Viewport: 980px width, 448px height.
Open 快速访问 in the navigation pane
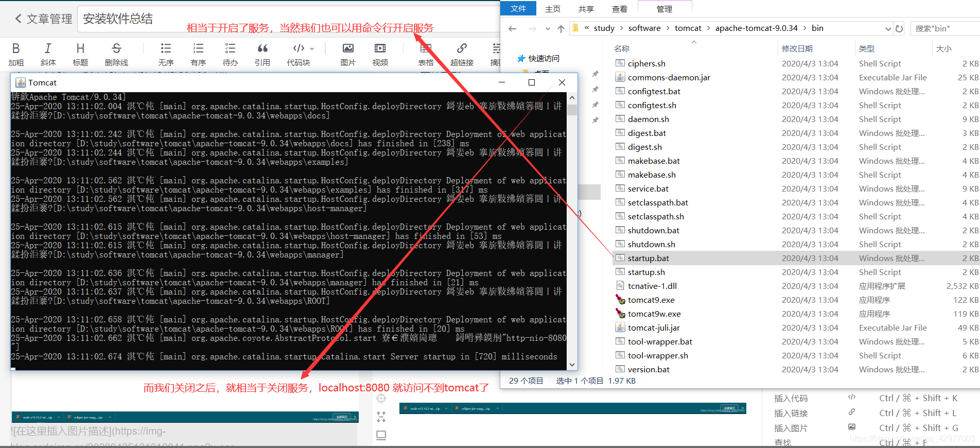point(538,58)
